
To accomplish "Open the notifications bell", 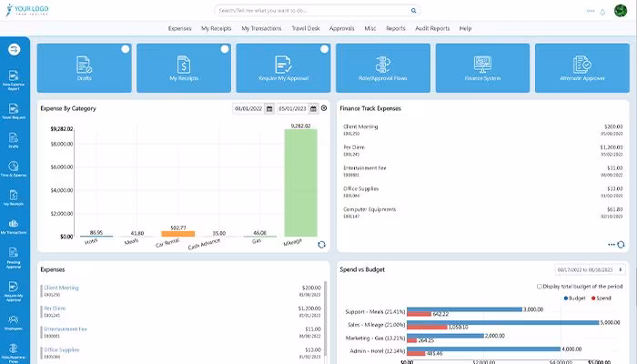I will tap(602, 12).
